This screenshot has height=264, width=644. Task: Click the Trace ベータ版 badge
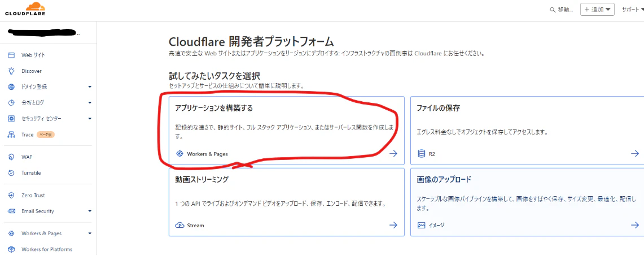(x=46, y=135)
